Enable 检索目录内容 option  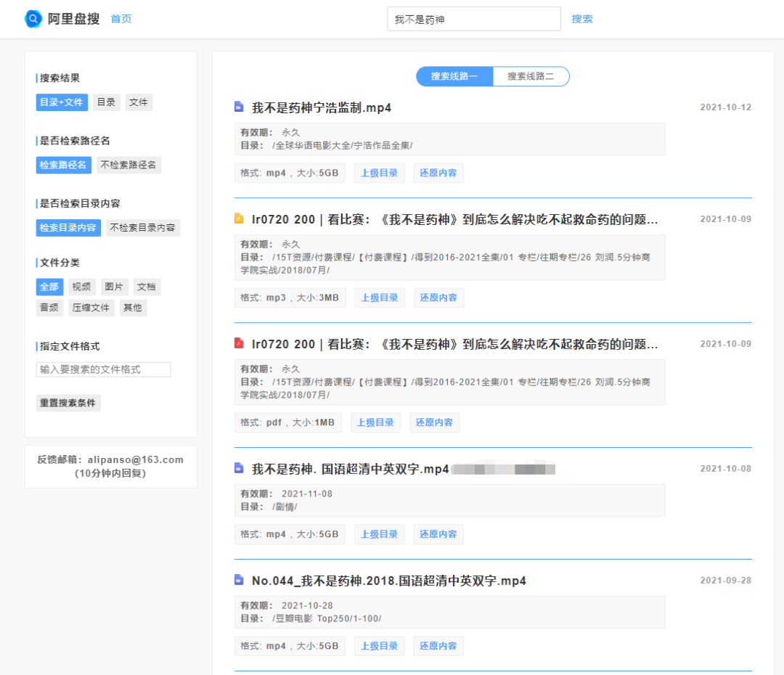[x=68, y=227]
